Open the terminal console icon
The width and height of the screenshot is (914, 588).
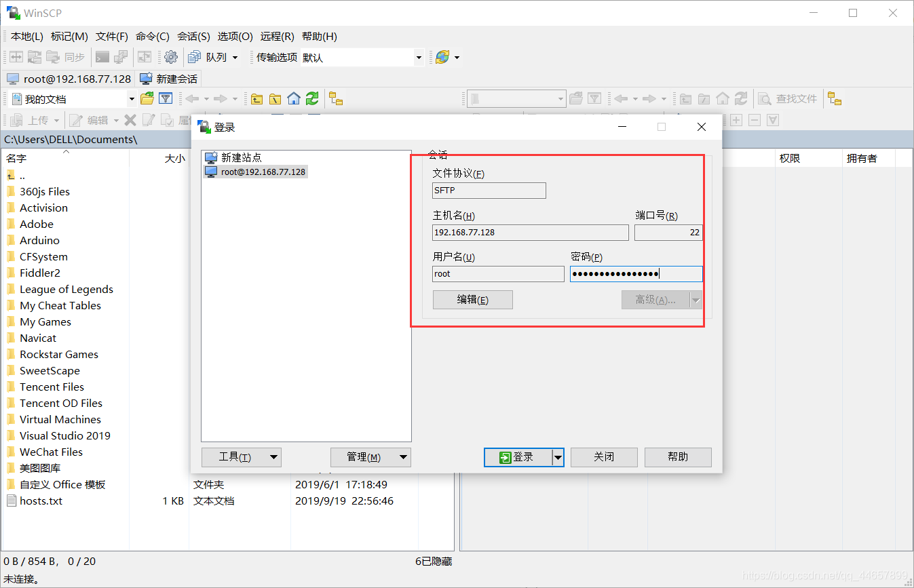click(x=102, y=58)
